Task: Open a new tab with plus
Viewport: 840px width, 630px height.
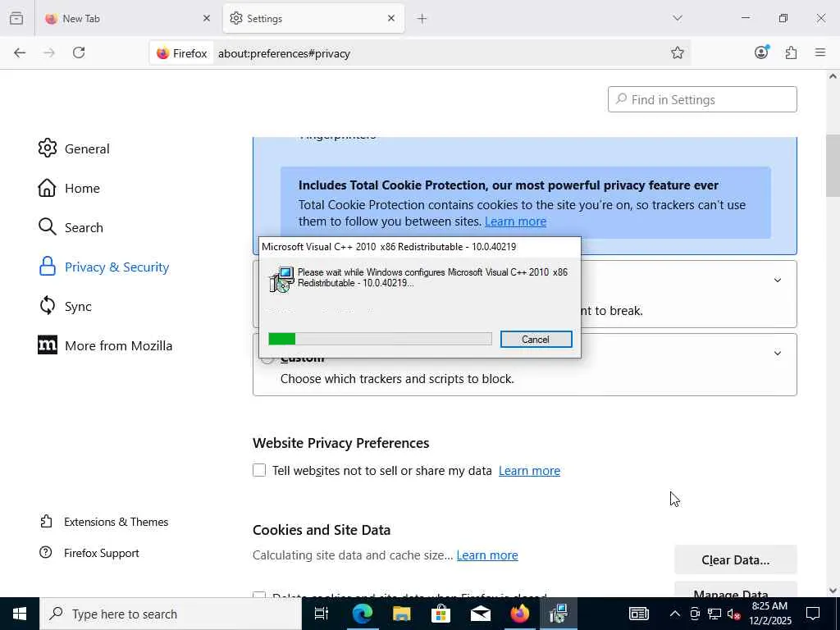Action: 422,19
